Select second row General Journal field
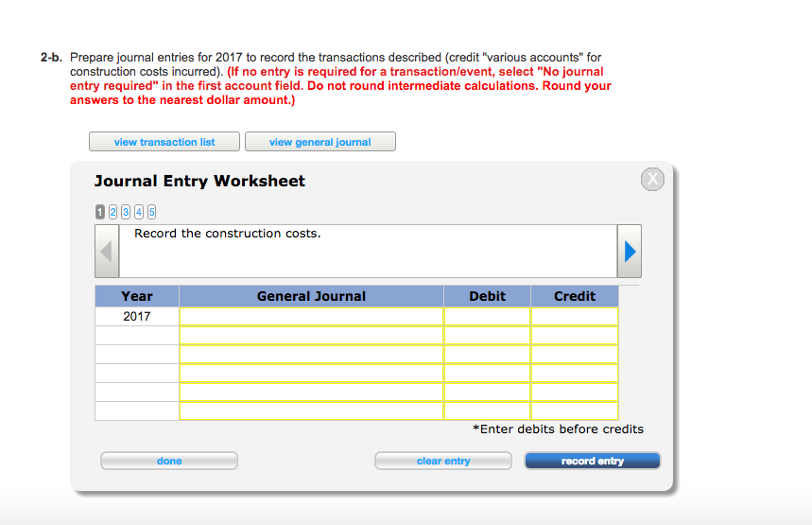The height and width of the screenshot is (525, 812). click(x=311, y=335)
